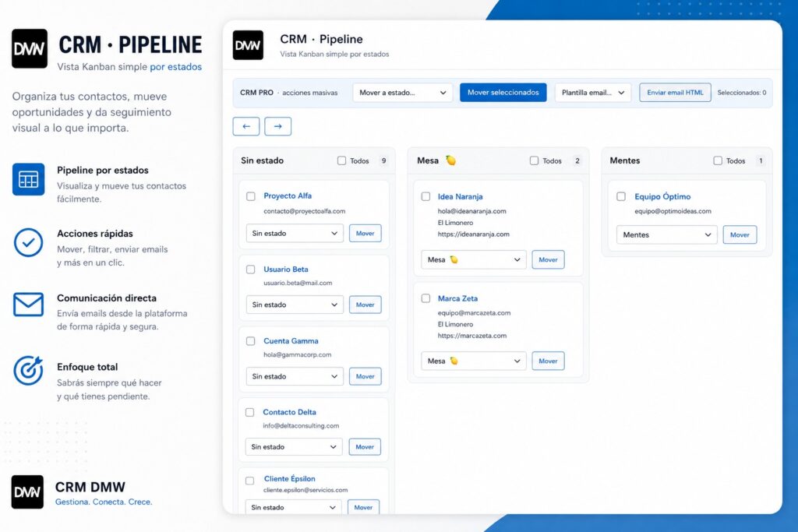Select the Usuario Beta card checkbox
The width and height of the screenshot is (798, 532).
[251, 270]
